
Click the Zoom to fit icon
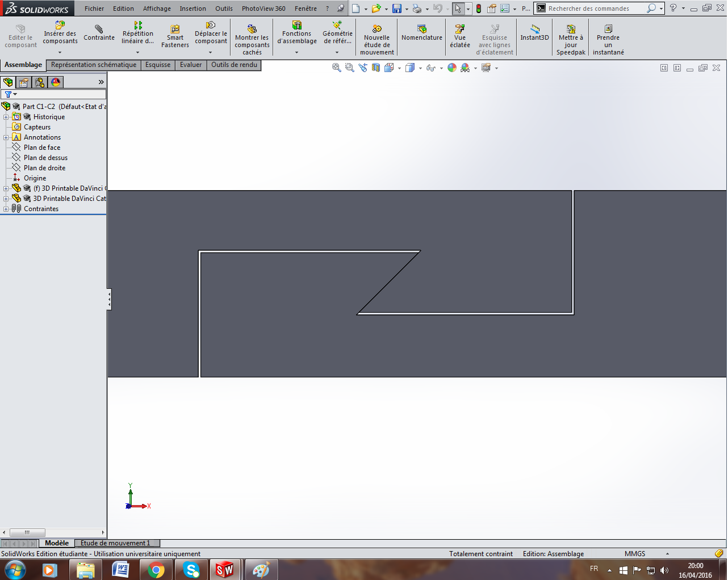(x=337, y=68)
